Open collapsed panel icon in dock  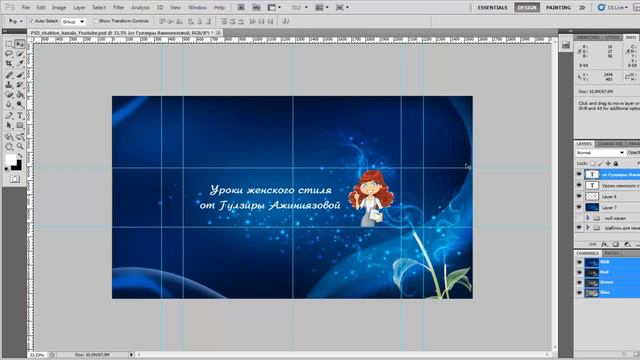click(566, 45)
